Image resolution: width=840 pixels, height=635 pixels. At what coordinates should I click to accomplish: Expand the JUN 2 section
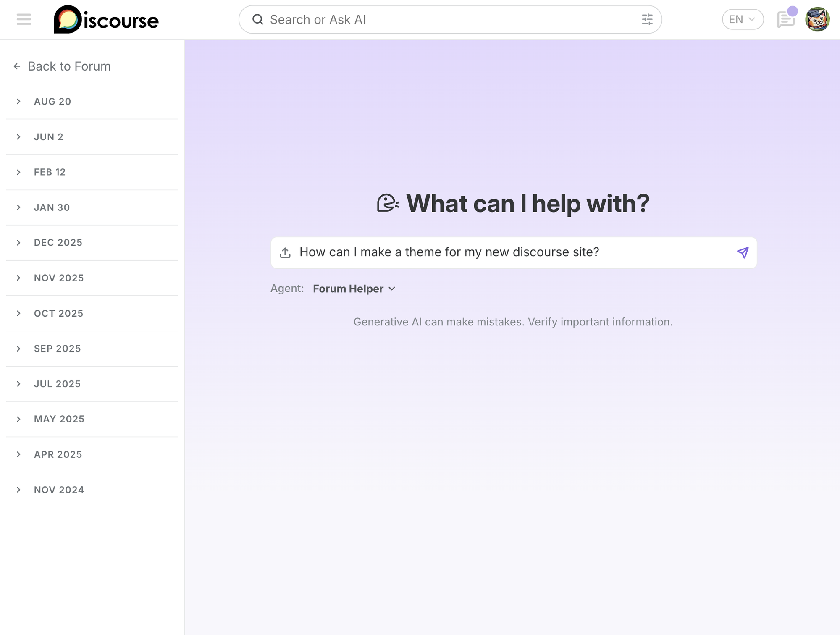pyautogui.click(x=92, y=137)
